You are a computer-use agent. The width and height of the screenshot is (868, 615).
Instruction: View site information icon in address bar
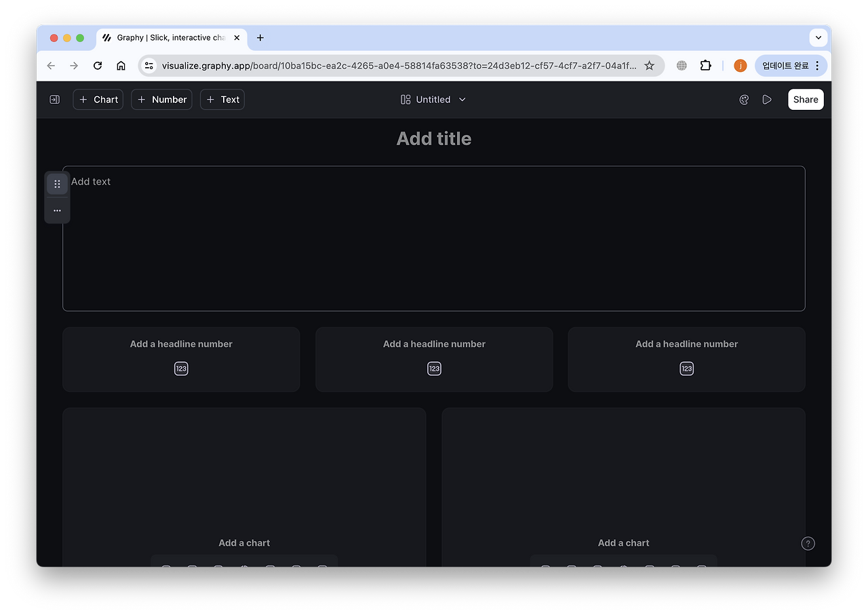149,66
